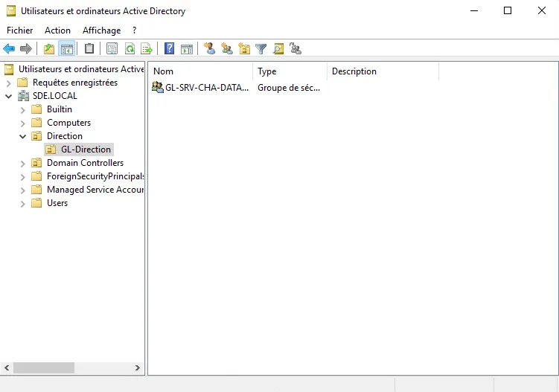Click the Export list toolbar icon
This screenshot has height=392, width=559.
click(147, 49)
